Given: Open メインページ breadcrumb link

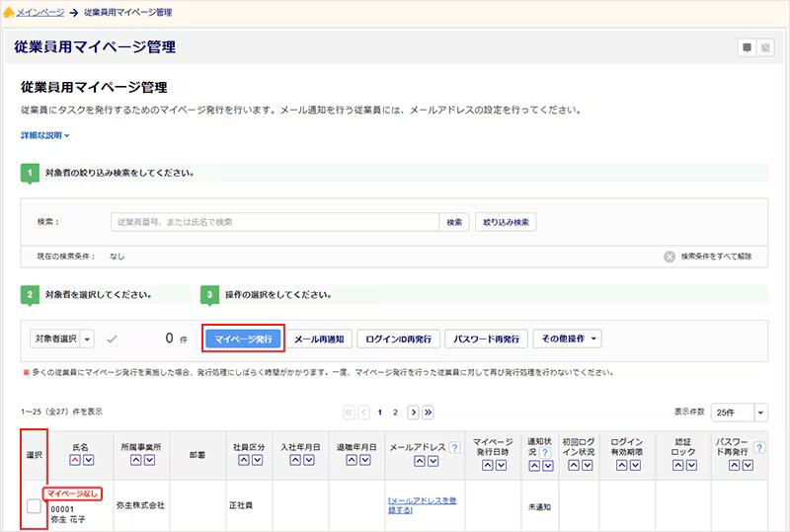Looking at the screenshot, I should [x=39, y=13].
